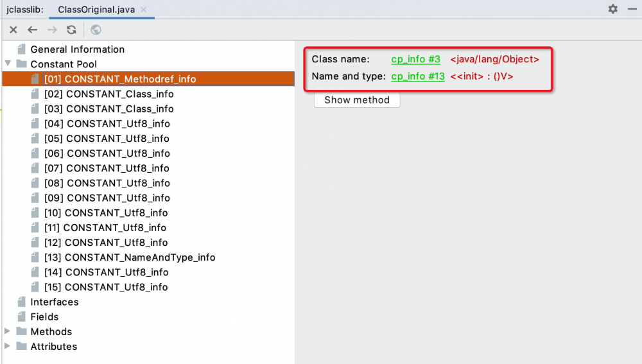642x364 pixels.
Task: Click the Show method button
Action: (356, 100)
